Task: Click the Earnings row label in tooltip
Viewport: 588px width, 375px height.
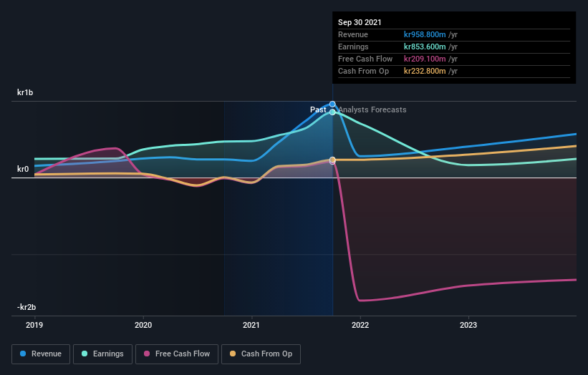Action: click(353, 47)
